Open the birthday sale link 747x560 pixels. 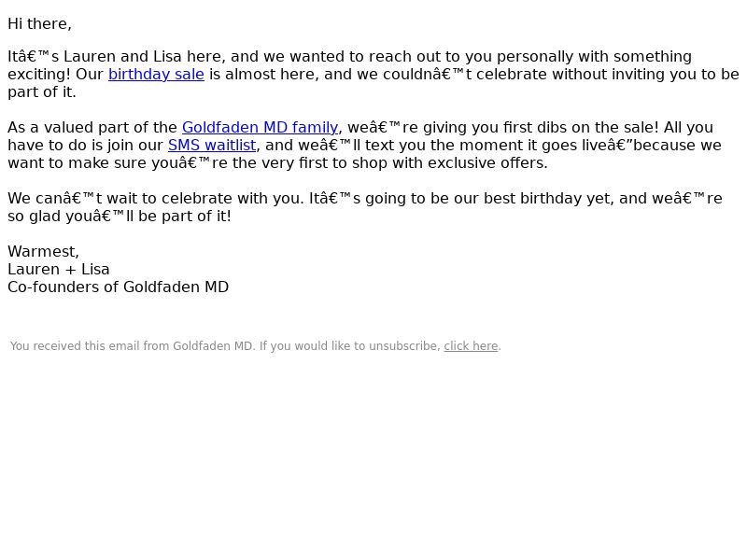156,75
